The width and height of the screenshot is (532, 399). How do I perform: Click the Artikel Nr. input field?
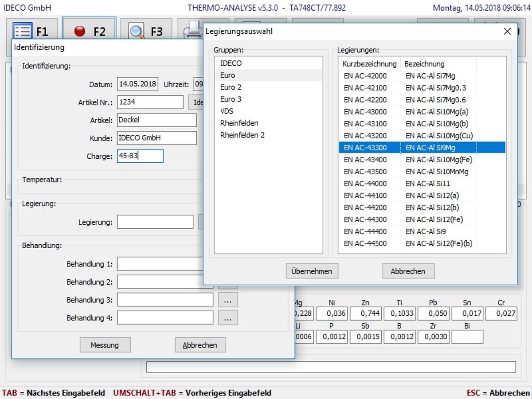pos(150,102)
